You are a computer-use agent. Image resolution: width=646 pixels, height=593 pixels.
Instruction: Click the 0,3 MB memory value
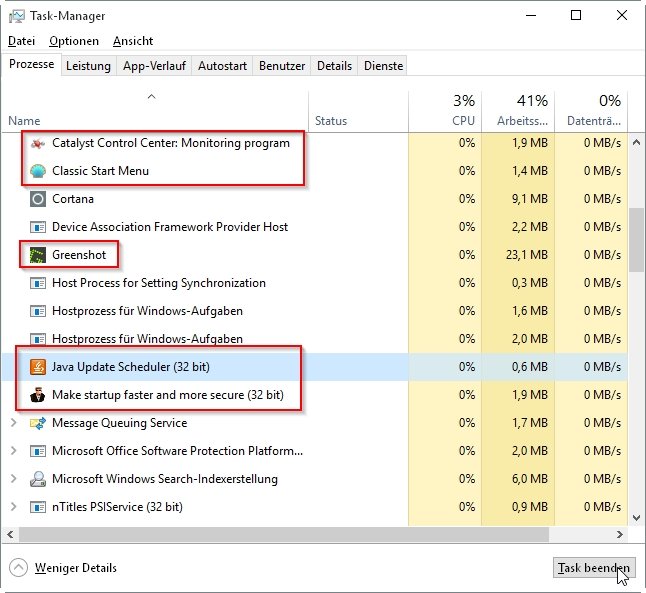pyautogui.click(x=530, y=283)
